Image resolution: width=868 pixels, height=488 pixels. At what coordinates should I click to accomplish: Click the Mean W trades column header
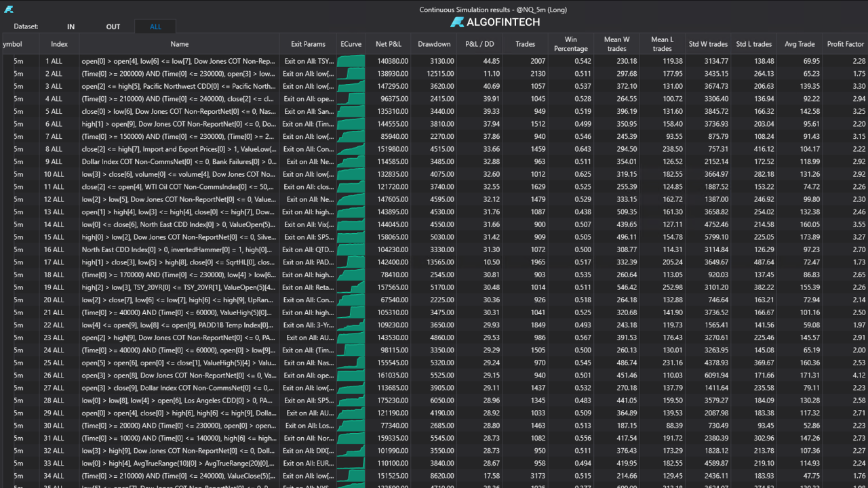click(x=616, y=43)
